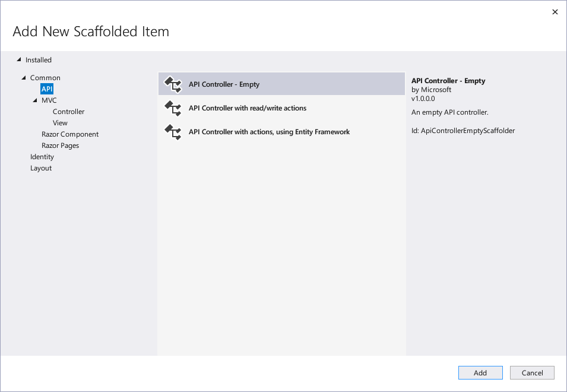567x392 pixels.
Task: Collapse the Installed tree node arrow
Action: pos(19,59)
